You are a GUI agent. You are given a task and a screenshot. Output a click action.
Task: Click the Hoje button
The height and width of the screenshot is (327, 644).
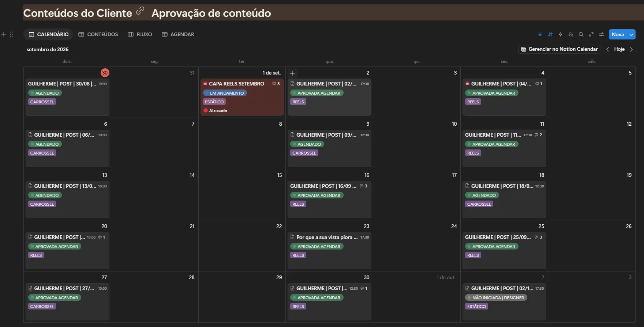619,49
